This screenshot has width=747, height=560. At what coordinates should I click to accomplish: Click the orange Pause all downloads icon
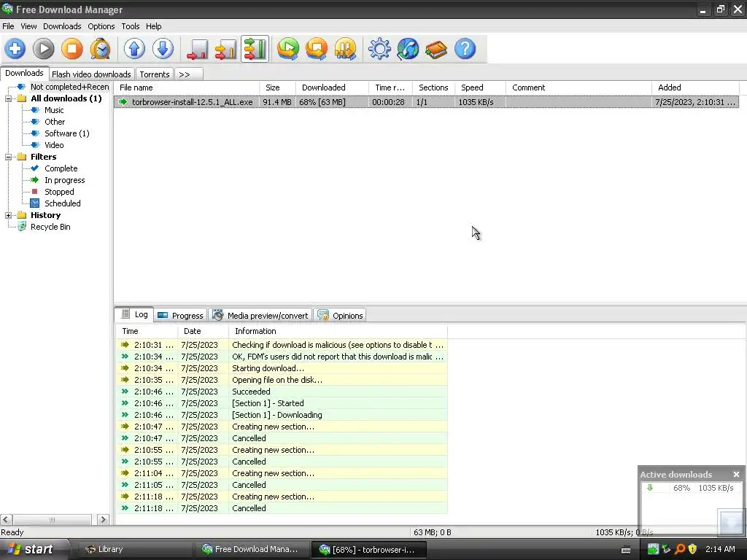345,49
